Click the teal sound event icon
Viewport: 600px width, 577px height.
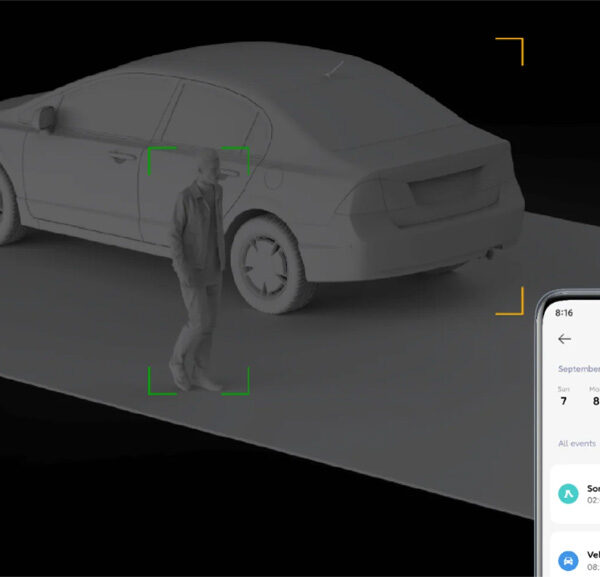click(567, 493)
